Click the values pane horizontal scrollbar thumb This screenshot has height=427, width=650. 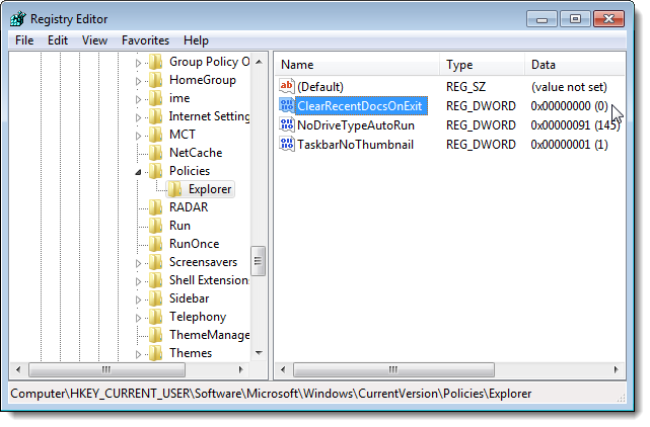tap(393, 369)
